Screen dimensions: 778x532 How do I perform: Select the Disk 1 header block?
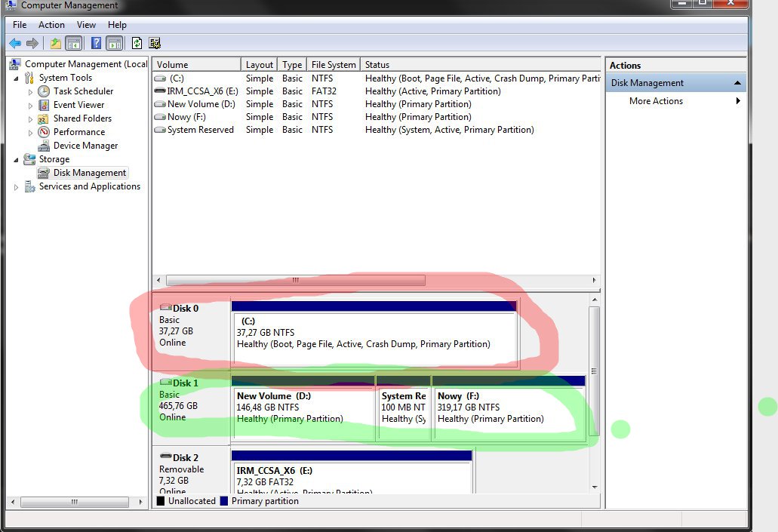pos(192,407)
